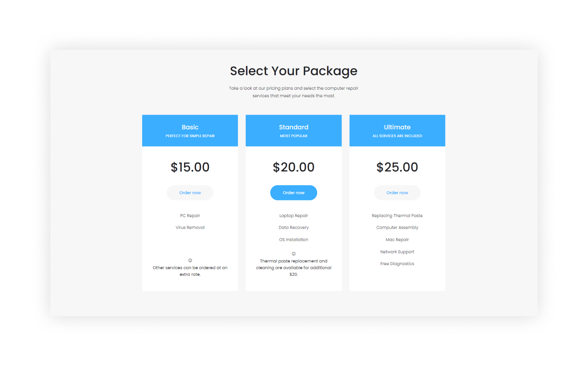Select Data Recovery in the Standard list
The image size is (588, 366).
[294, 228]
